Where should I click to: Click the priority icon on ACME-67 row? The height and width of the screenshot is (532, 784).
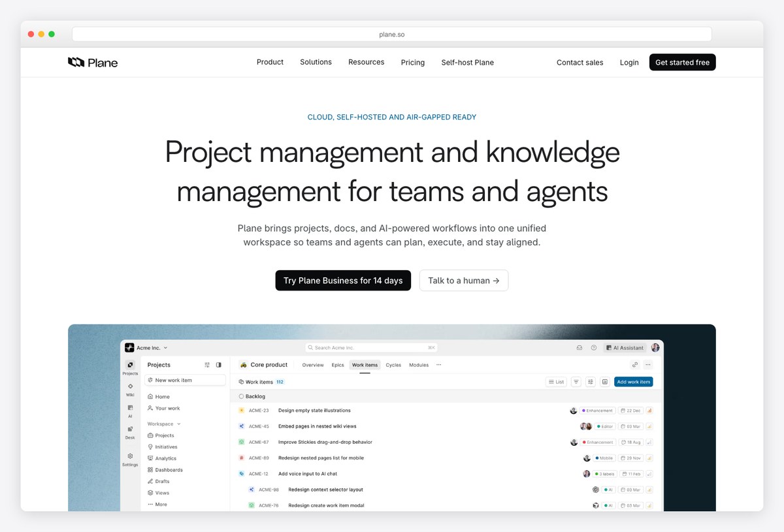point(649,442)
